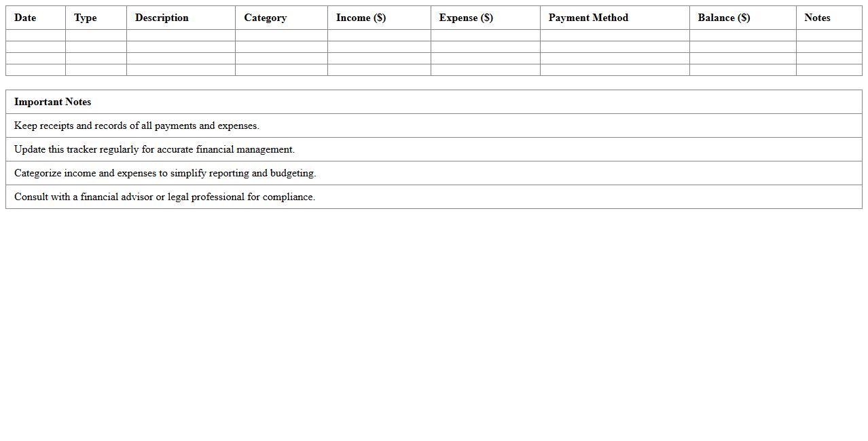Select the Balance ($) column header

pos(724,18)
